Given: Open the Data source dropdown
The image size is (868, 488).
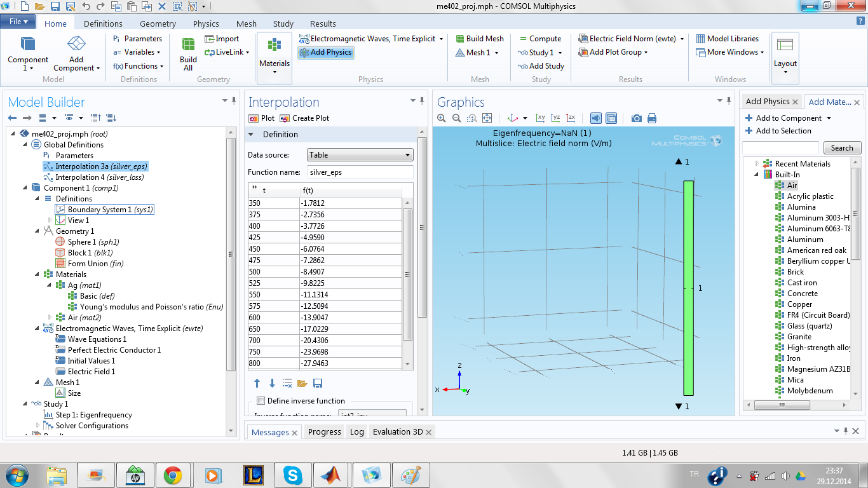Looking at the screenshot, I should pyautogui.click(x=360, y=155).
